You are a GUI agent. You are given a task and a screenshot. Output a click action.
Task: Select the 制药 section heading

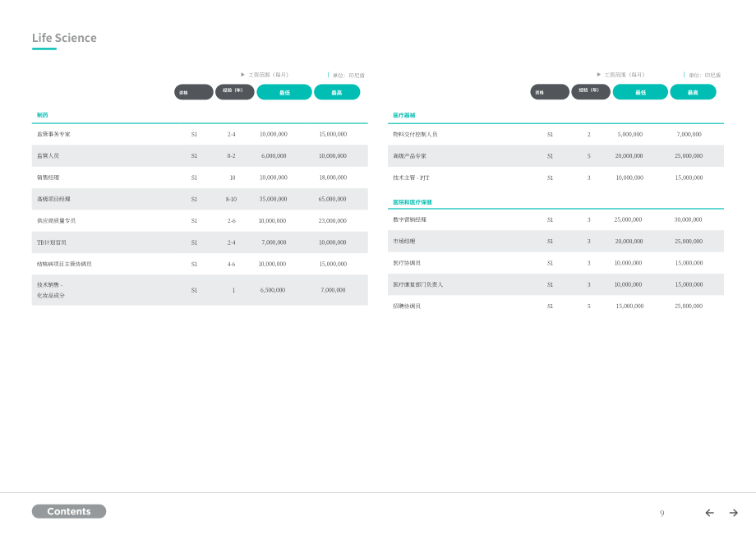pyautogui.click(x=43, y=115)
